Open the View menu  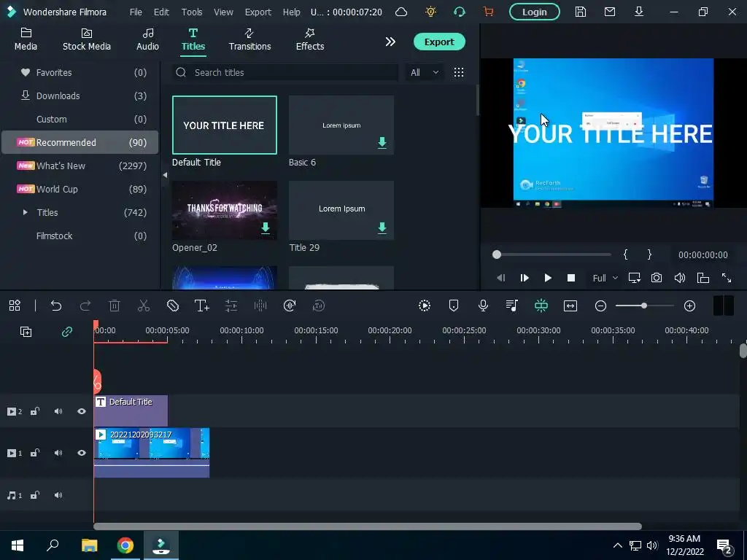click(x=223, y=12)
